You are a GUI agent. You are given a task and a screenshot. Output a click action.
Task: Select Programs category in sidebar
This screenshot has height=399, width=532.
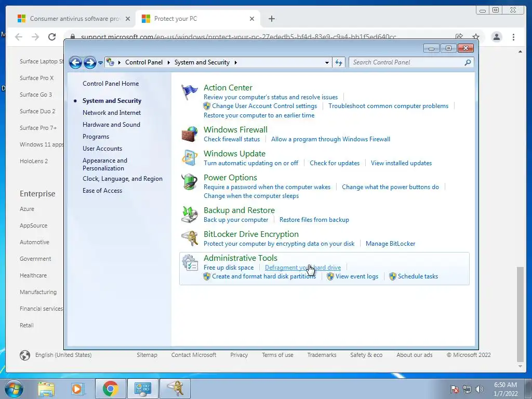(x=96, y=137)
